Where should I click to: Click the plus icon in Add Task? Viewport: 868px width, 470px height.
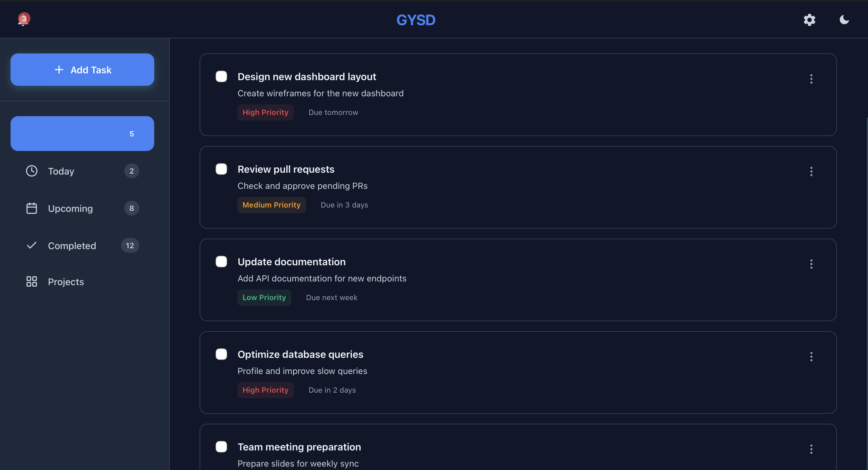59,70
